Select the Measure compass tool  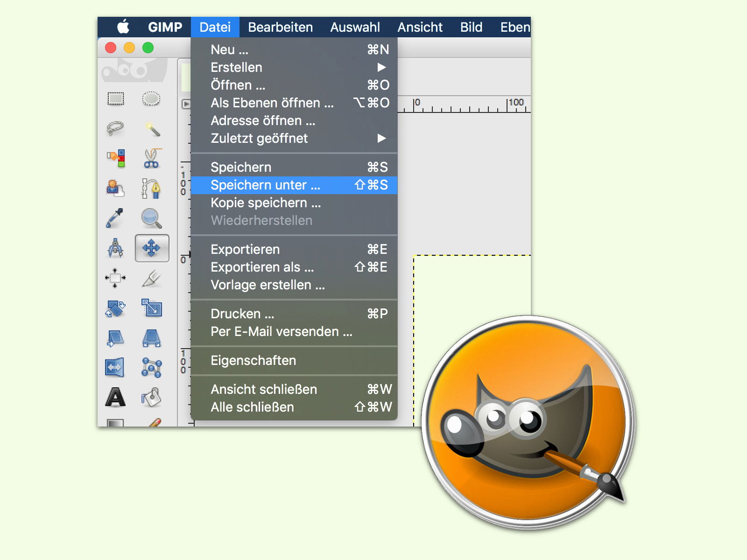pyautogui.click(x=115, y=248)
